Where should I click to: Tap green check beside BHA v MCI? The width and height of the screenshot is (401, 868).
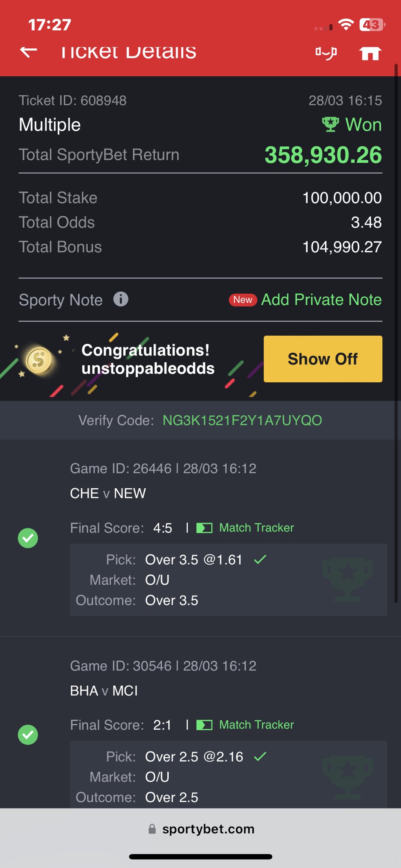click(x=28, y=734)
